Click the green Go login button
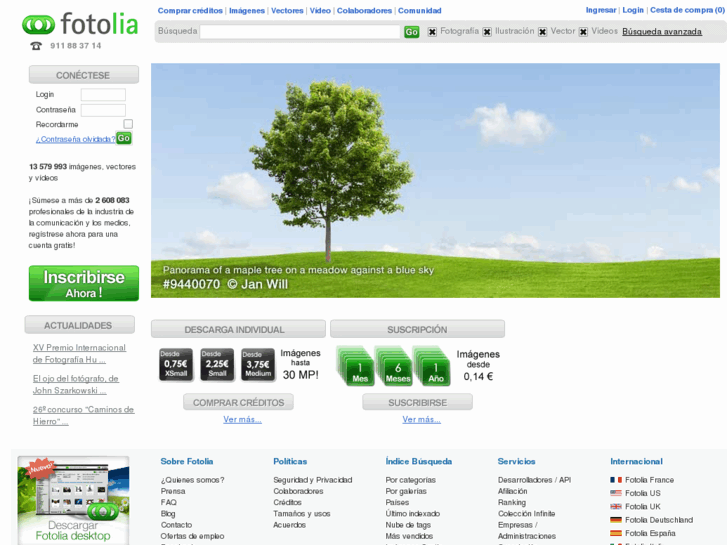727x545 pixels. pyautogui.click(x=123, y=138)
